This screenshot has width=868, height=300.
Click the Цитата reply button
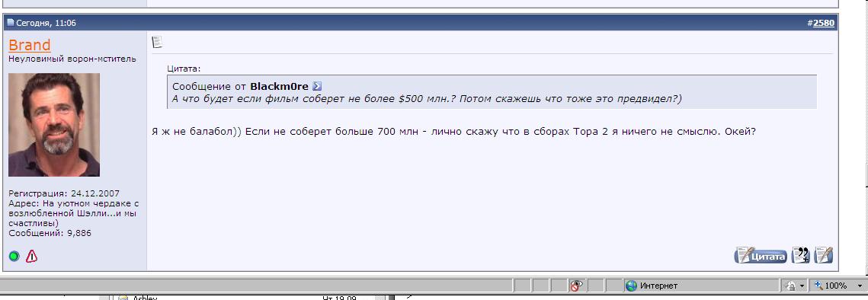(x=761, y=256)
